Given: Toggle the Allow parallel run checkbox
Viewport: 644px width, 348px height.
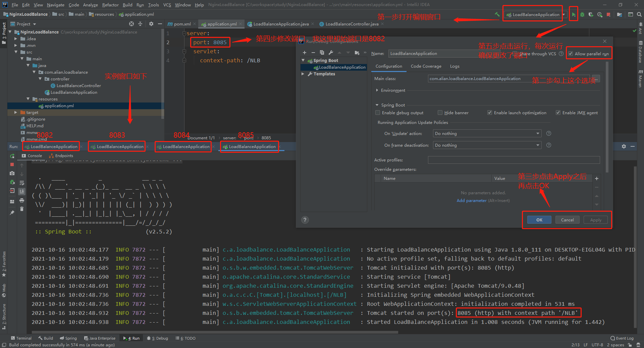Looking at the screenshot, I should tap(571, 54).
